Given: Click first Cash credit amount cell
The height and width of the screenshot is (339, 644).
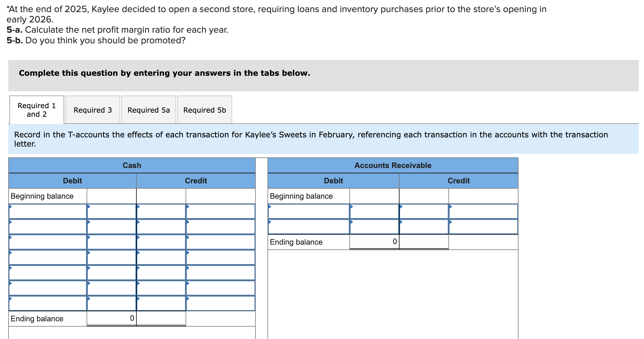Looking at the screenshot, I should [161, 211].
